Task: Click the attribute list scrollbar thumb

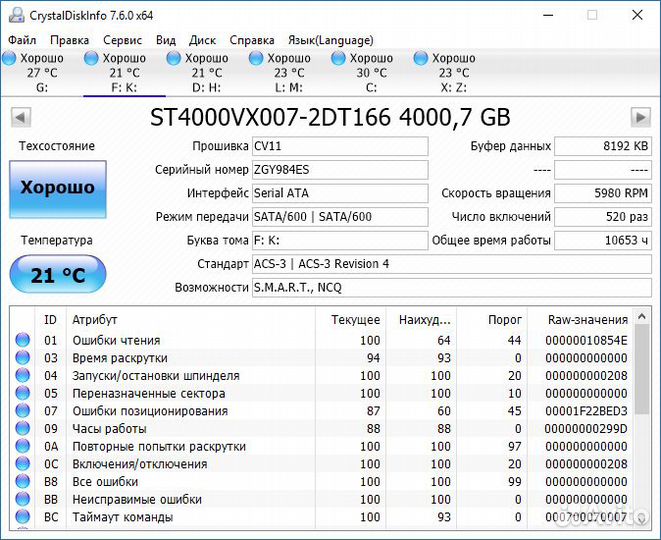Action: 642,369
